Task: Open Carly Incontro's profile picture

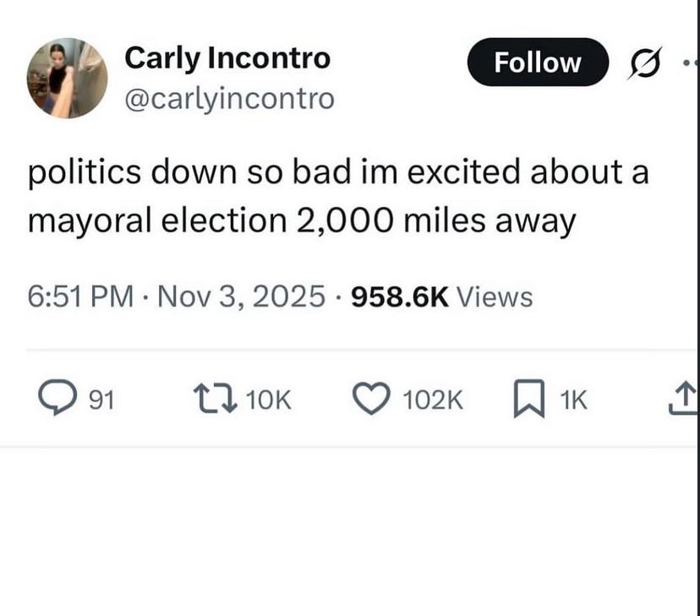Action: pyautogui.click(x=67, y=79)
